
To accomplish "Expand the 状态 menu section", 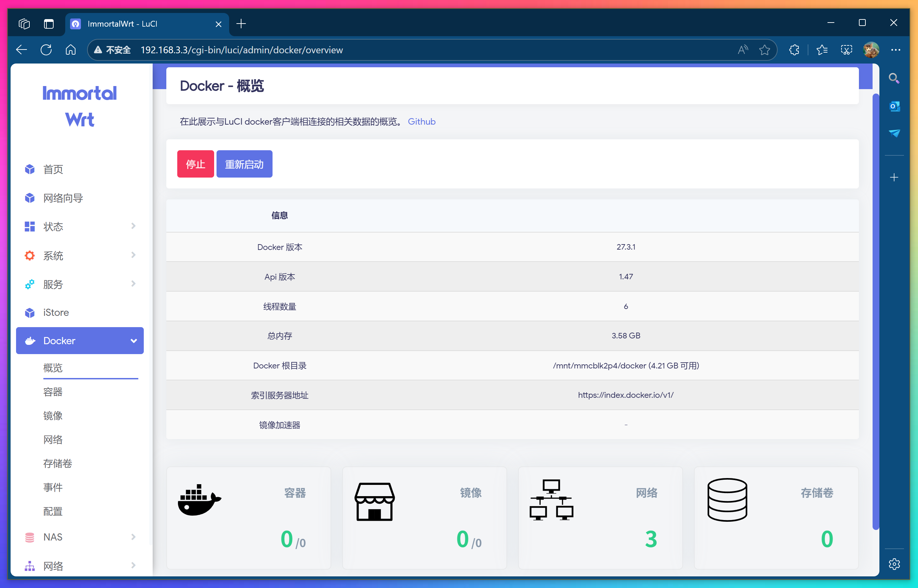I will pyautogui.click(x=133, y=226).
